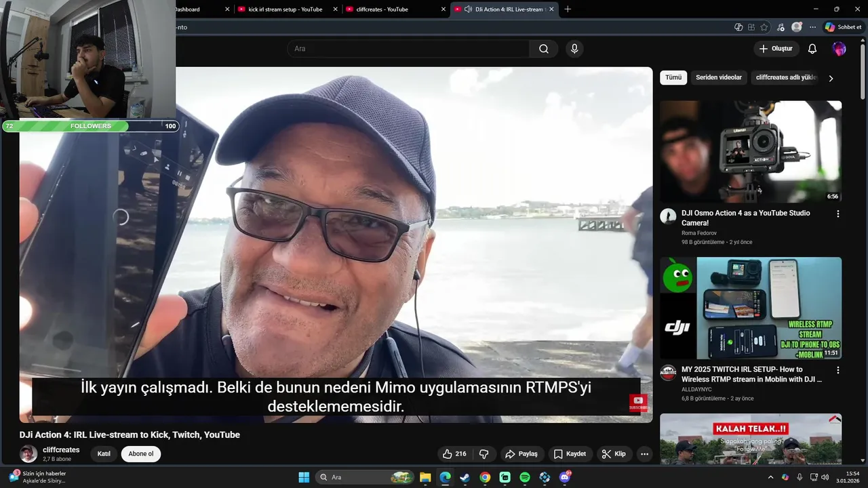Open Steam from the taskbar

coord(465,477)
